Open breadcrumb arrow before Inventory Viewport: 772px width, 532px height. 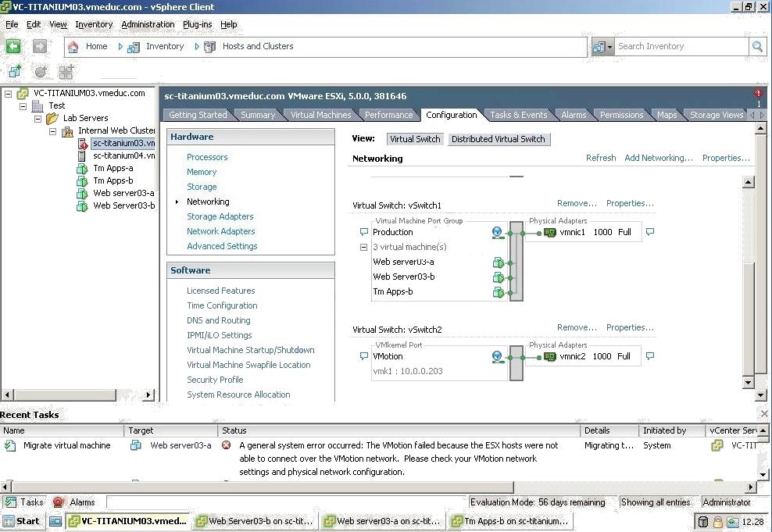(120, 46)
